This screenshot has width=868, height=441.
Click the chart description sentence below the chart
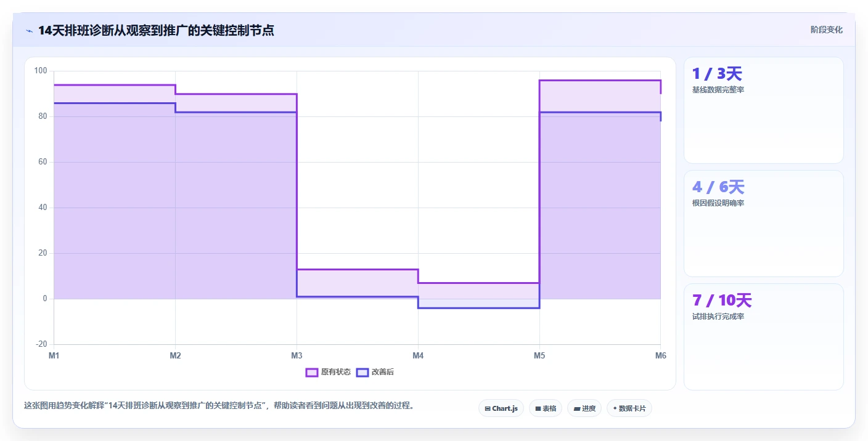219,405
